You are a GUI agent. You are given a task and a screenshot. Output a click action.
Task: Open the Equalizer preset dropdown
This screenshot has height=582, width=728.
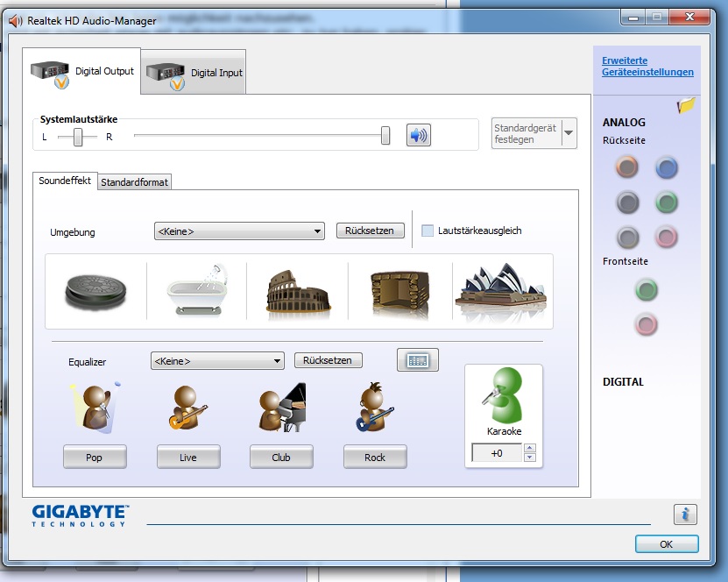(217, 361)
